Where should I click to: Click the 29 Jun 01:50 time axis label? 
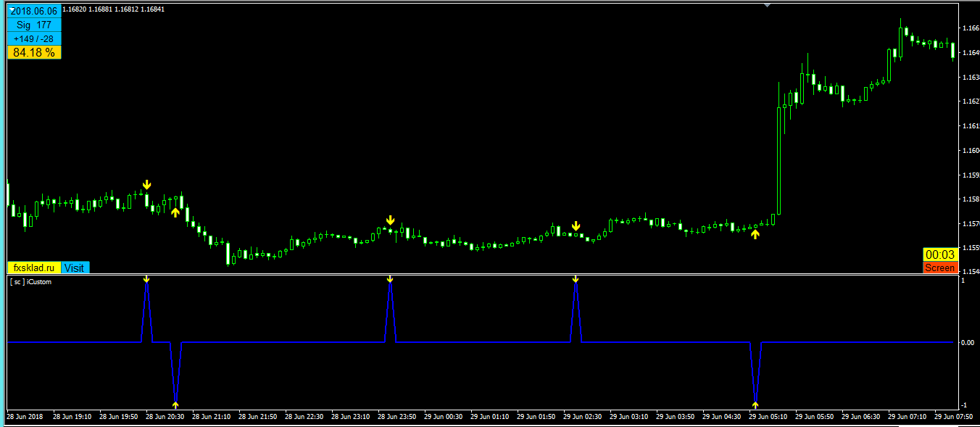click(536, 417)
